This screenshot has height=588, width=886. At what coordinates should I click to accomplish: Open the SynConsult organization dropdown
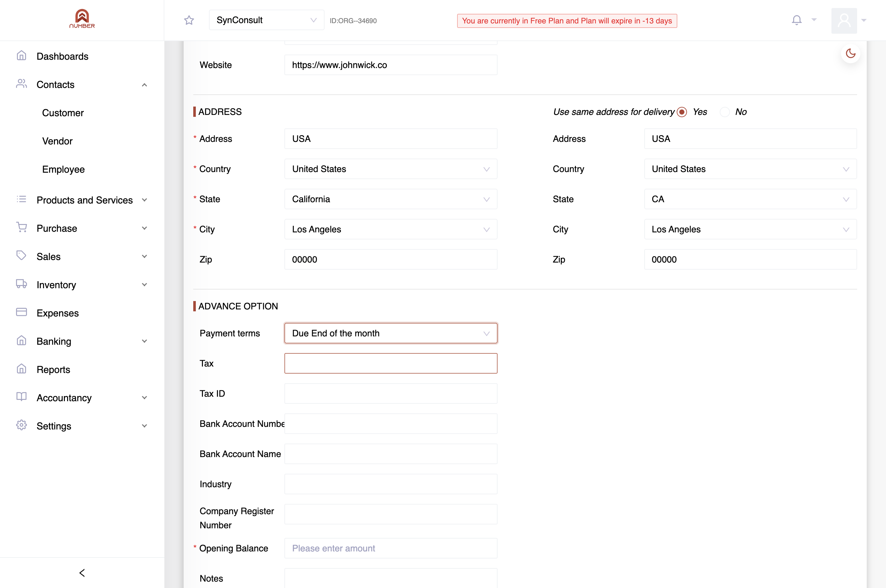click(266, 20)
